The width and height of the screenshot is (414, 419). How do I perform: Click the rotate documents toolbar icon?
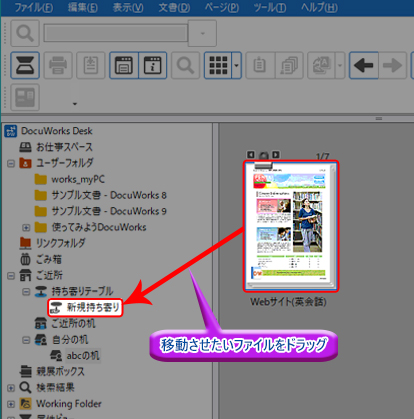coord(321,65)
